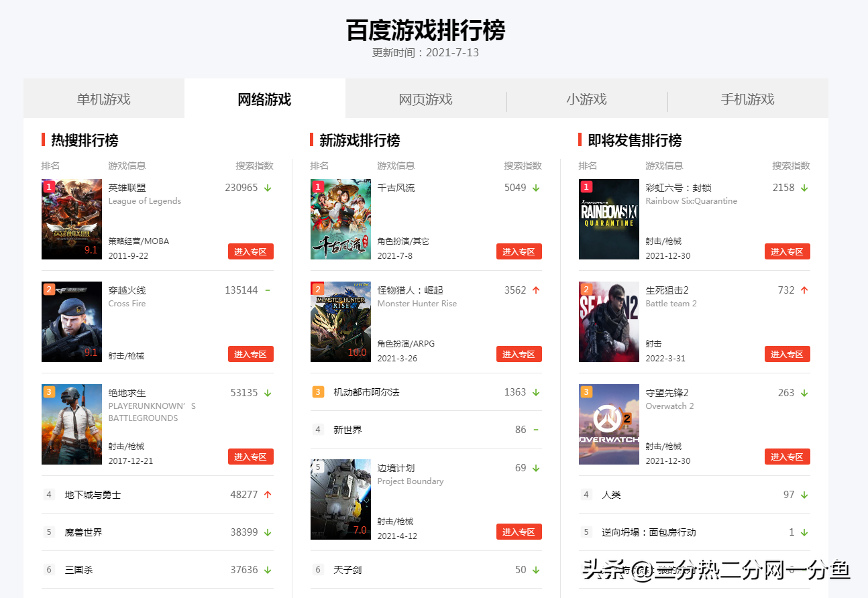
Task: Click the 即将发售排行榜 section heading
Action: tap(635, 140)
